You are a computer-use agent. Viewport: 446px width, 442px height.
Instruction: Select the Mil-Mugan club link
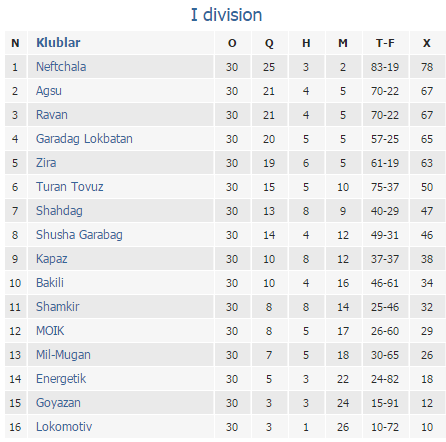click(x=63, y=355)
